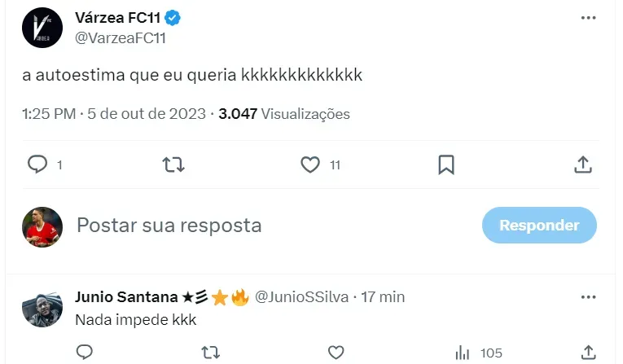The height and width of the screenshot is (364, 623).
Task: Repost the Várzea FC11 tweet
Action: [174, 164]
